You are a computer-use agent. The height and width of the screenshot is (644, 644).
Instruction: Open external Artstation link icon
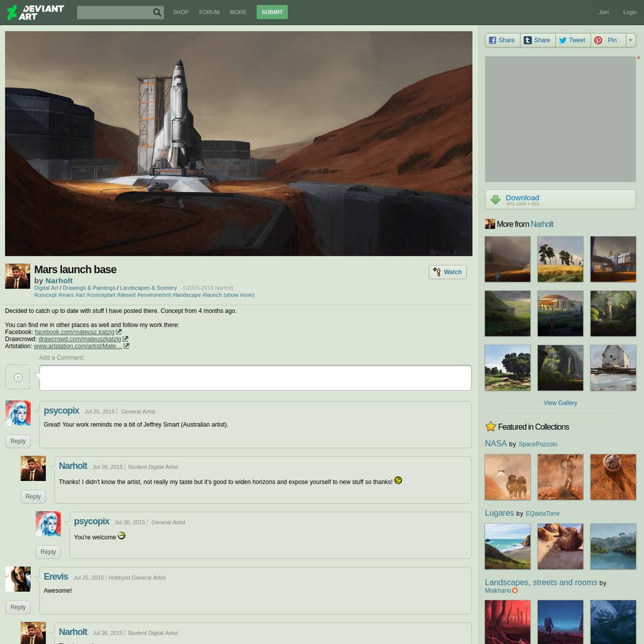[126, 346]
